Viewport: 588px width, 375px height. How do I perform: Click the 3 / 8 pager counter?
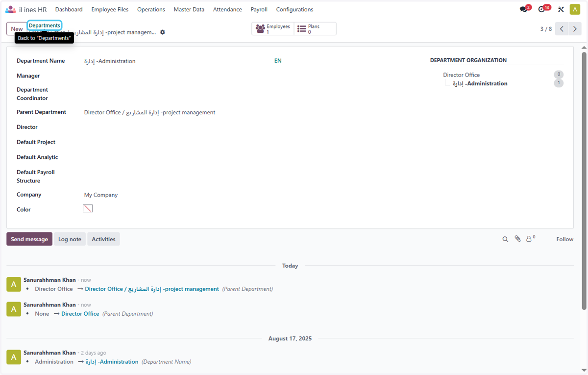pyautogui.click(x=546, y=29)
